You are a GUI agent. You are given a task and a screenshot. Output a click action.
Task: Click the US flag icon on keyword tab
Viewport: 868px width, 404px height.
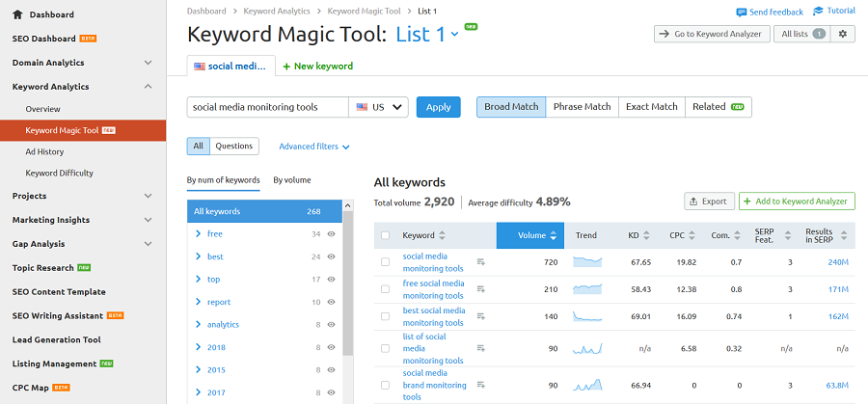pyautogui.click(x=200, y=66)
